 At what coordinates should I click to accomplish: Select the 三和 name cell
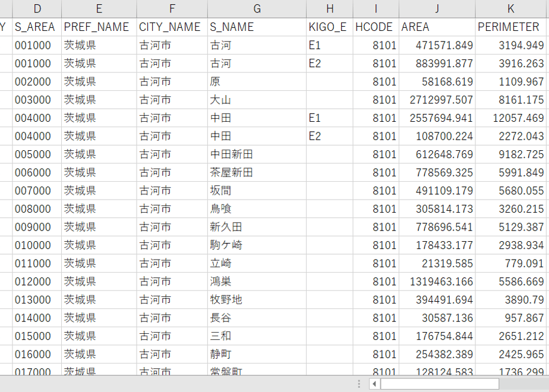click(257, 336)
